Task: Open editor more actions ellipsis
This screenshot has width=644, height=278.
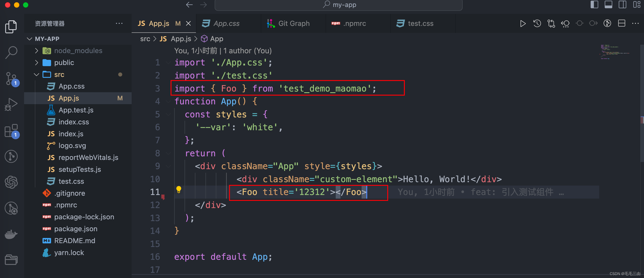Action: click(635, 23)
